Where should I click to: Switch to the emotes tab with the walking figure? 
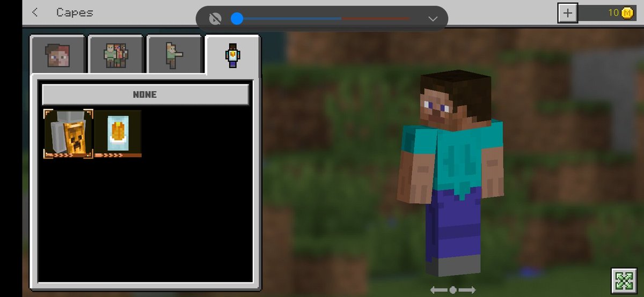click(x=174, y=54)
